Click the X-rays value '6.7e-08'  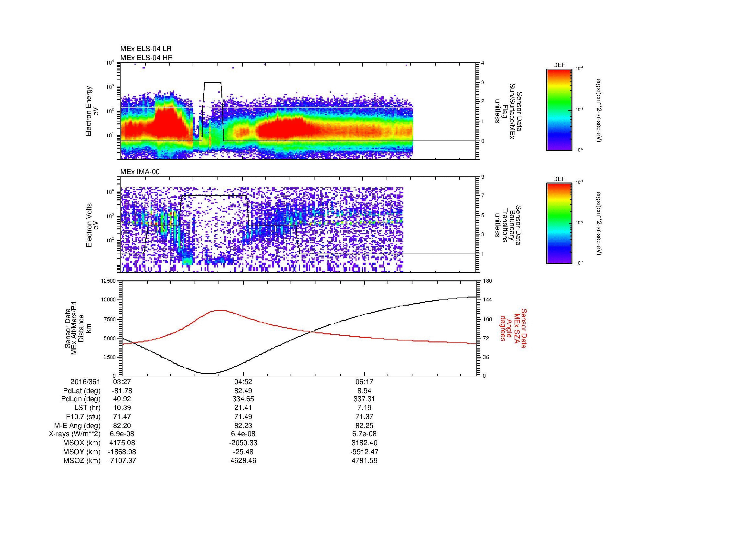click(365, 434)
